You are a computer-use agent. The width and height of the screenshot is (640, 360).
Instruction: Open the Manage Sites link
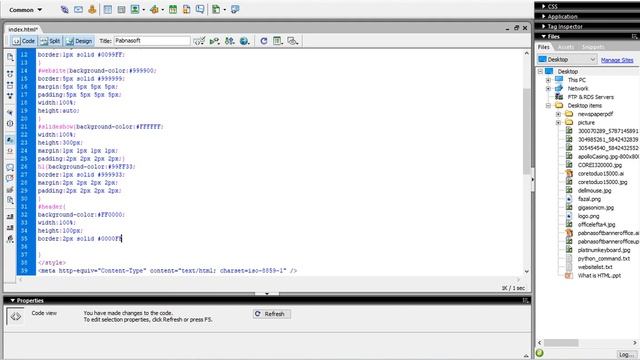pyautogui.click(x=617, y=60)
